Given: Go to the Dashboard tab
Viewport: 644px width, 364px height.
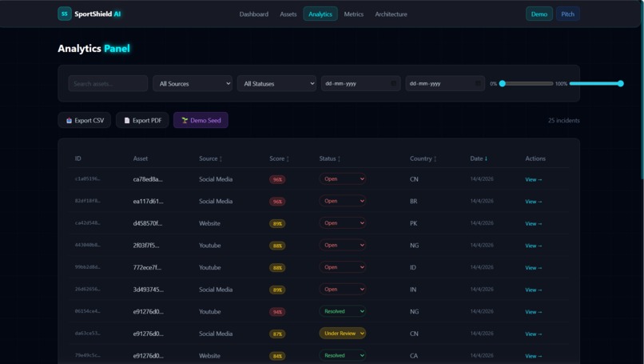Looking at the screenshot, I should click(254, 14).
